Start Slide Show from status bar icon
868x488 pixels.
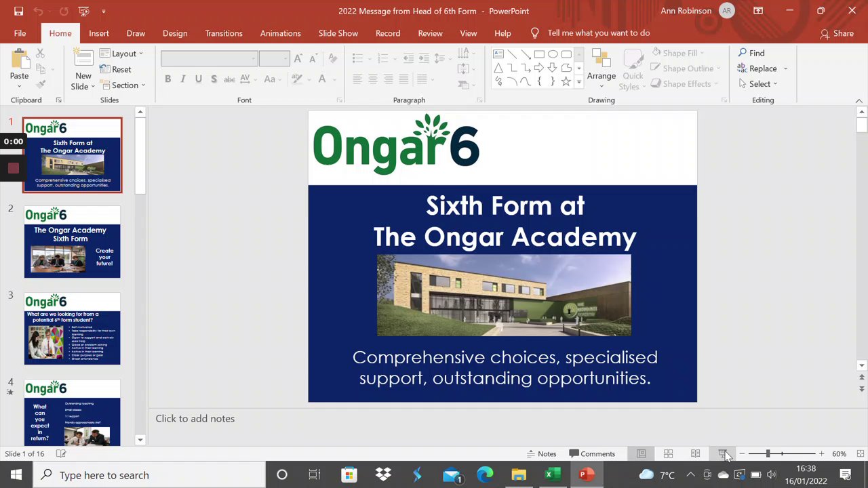coord(722,453)
